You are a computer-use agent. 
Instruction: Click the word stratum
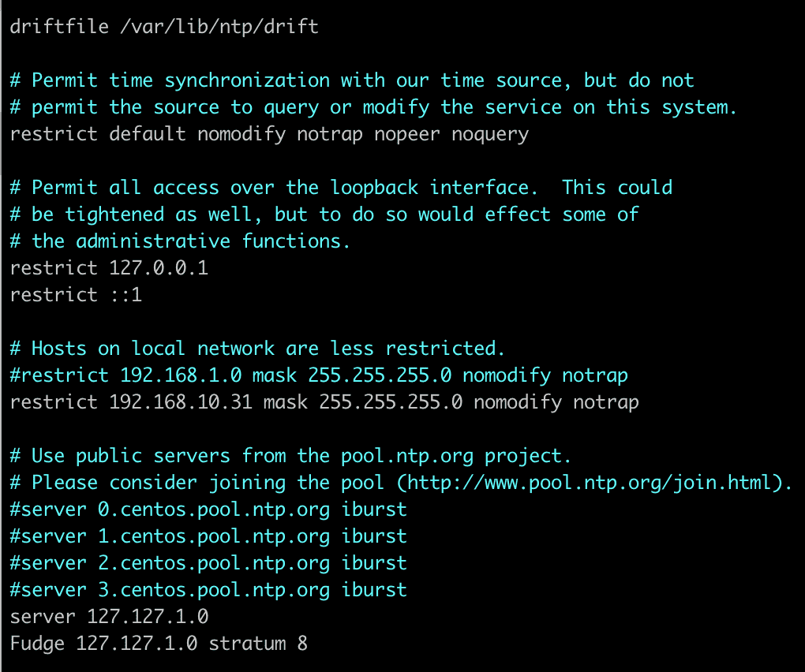point(247,644)
